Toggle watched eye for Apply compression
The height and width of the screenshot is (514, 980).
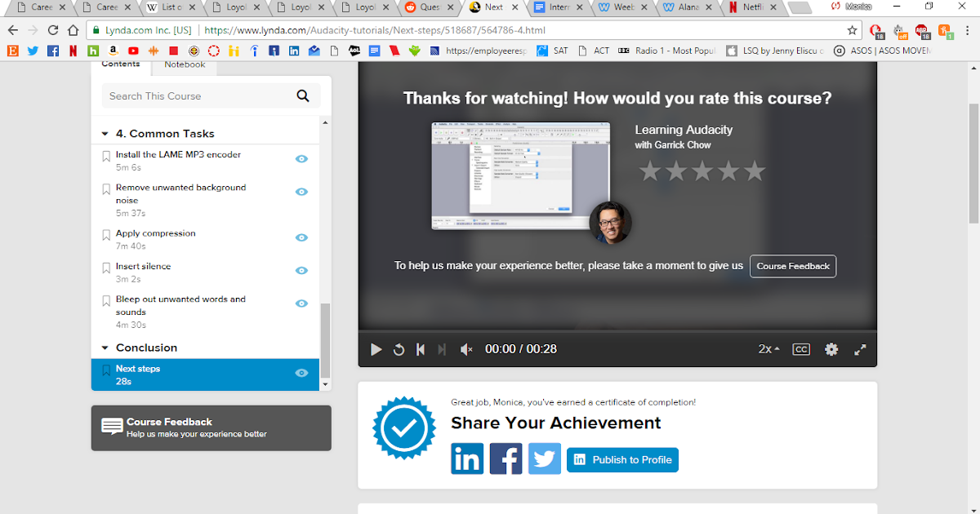click(x=301, y=237)
